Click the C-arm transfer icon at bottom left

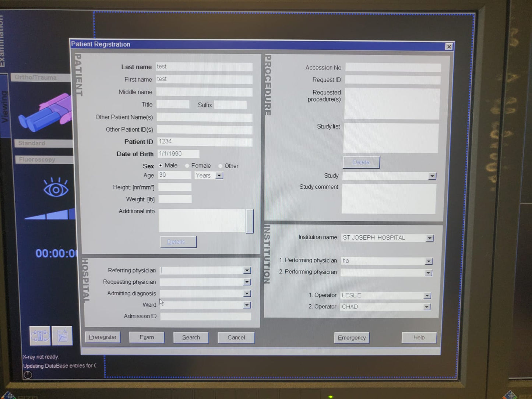point(40,336)
